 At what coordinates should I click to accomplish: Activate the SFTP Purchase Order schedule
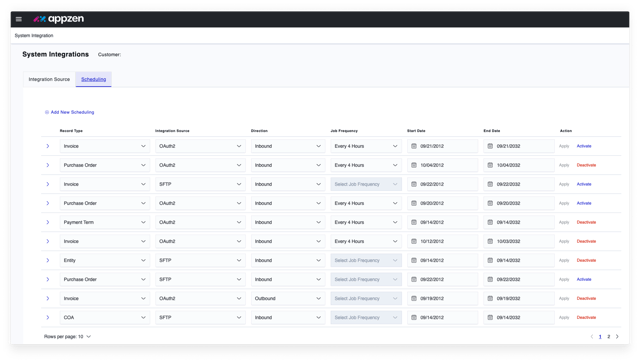[584, 280]
